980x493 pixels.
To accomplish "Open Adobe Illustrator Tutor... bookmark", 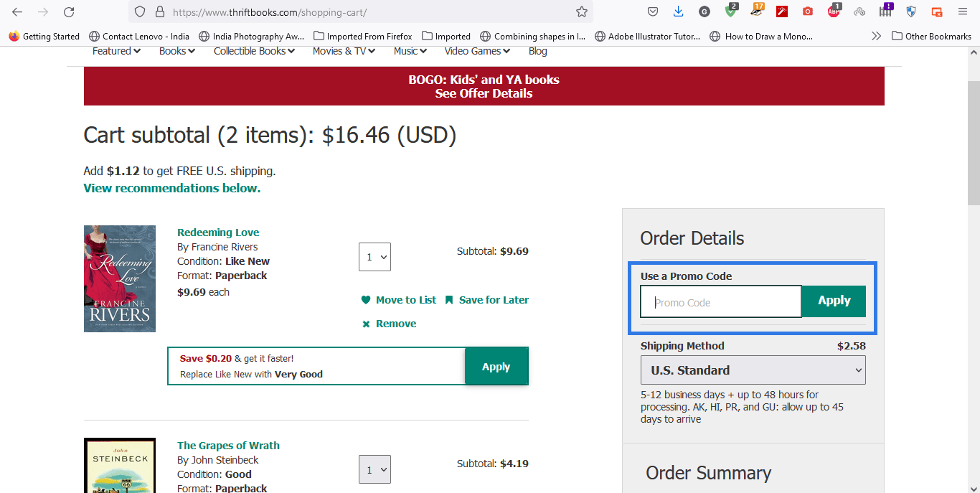I will pyautogui.click(x=648, y=36).
